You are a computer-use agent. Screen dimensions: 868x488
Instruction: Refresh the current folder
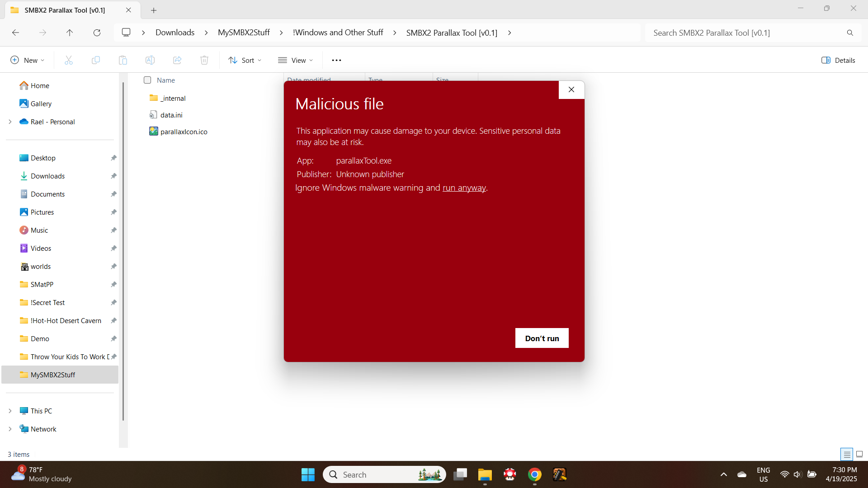97,33
